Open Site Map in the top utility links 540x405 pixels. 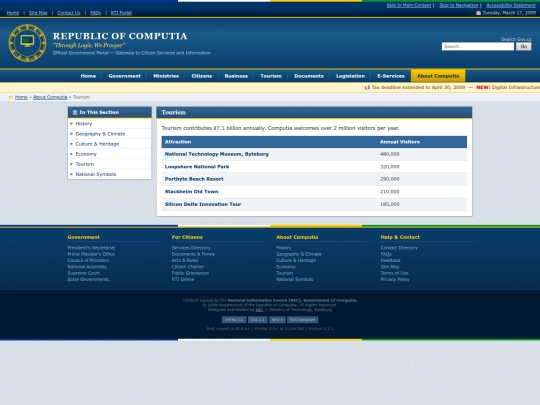tap(38, 13)
